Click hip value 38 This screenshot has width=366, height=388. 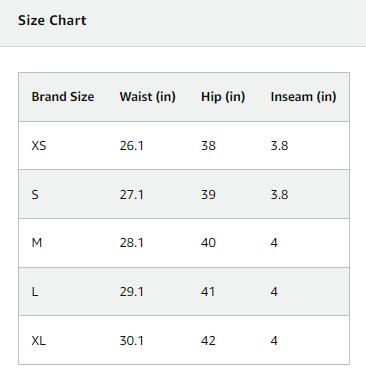click(x=208, y=146)
